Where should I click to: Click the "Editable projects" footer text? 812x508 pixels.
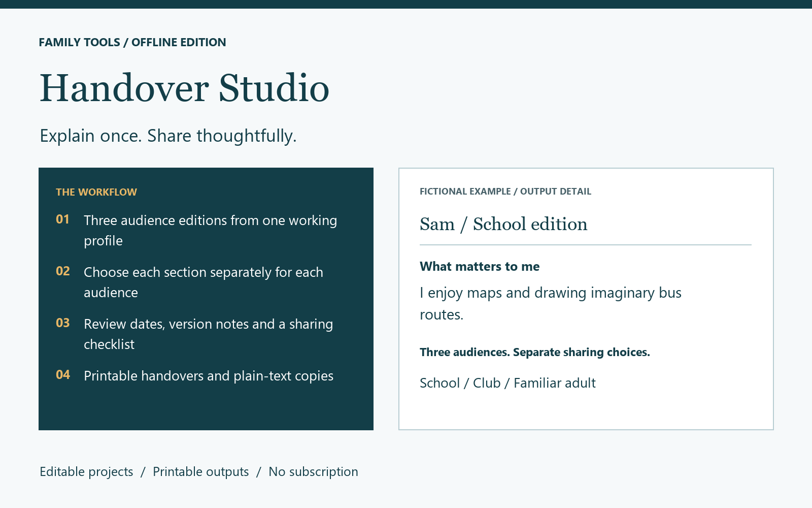[x=86, y=472]
